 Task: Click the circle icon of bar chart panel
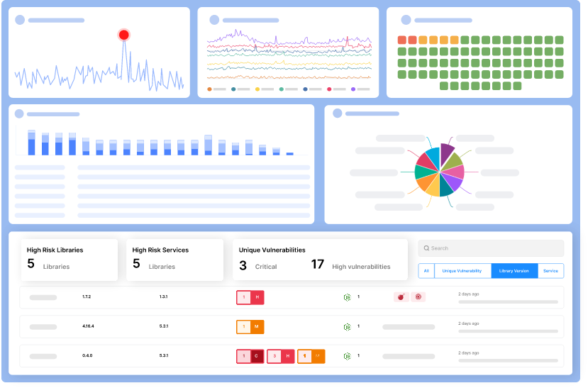pyautogui.click(x=19, y=115)
